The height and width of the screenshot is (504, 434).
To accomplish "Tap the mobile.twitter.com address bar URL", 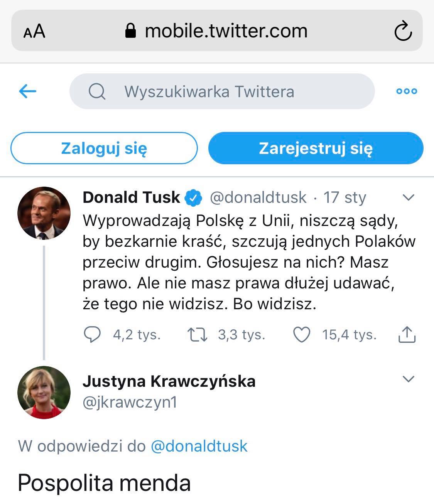I will click(226, 31).
